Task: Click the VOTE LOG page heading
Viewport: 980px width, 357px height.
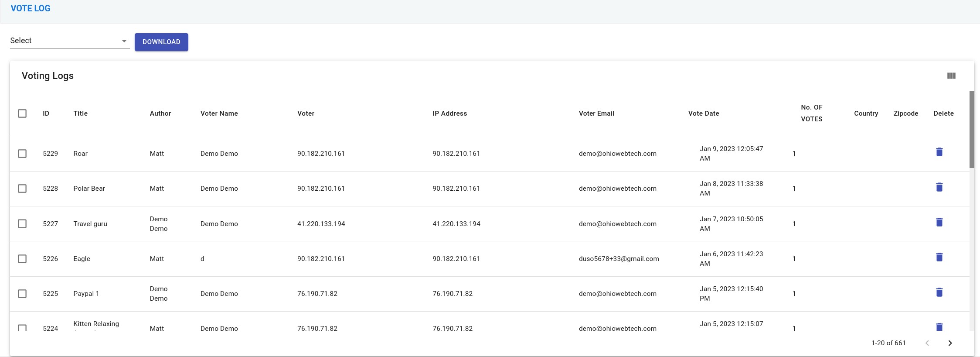Action: [x=31, y=8]
